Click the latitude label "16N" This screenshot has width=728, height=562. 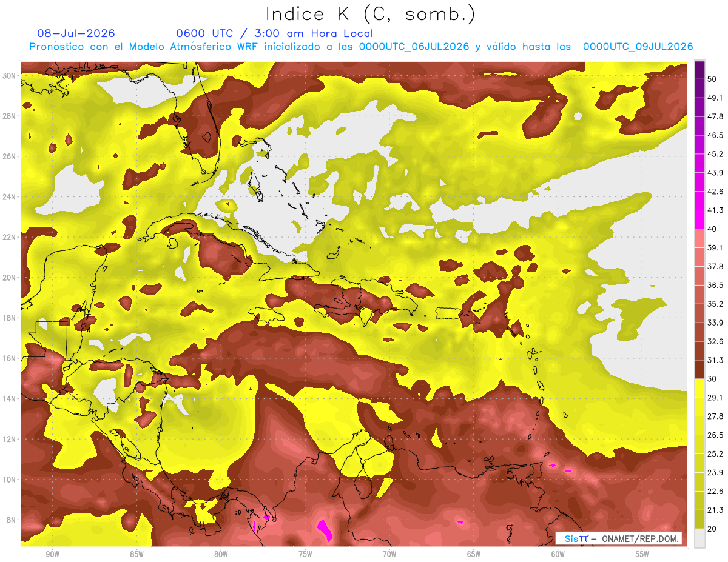point(9,358)
